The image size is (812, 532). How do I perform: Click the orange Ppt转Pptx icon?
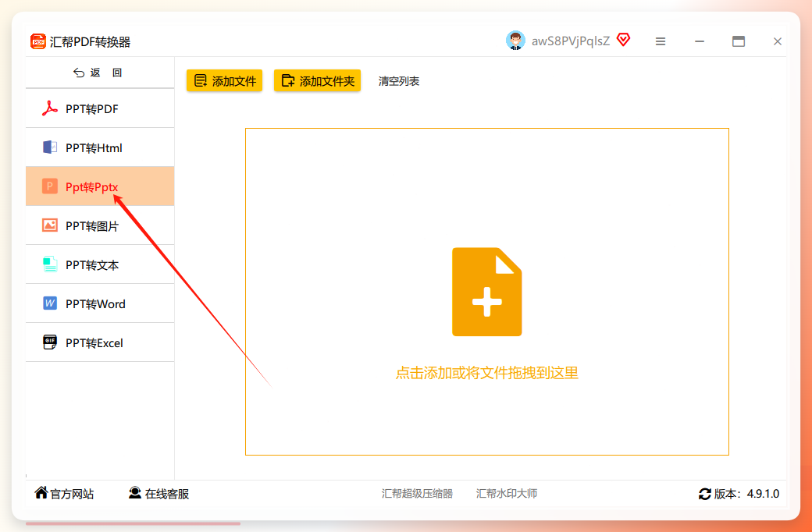tap(50, 186)
